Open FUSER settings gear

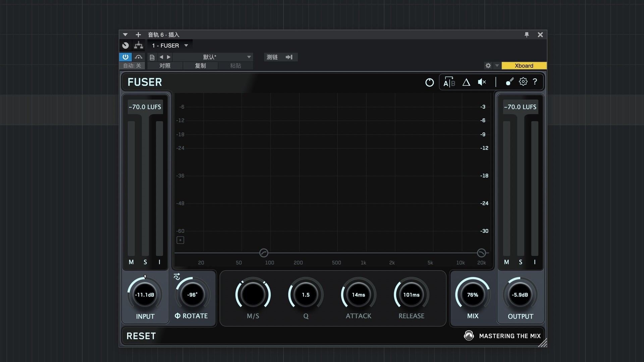(x=523, y=82)
